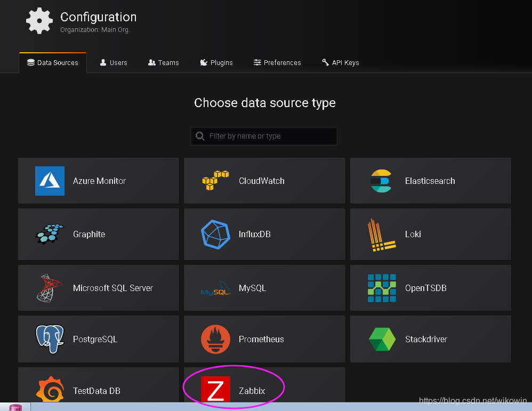Click the Microsoft SQL Server icon
Viewport: 532px width, 411px height.
[50, 288]
